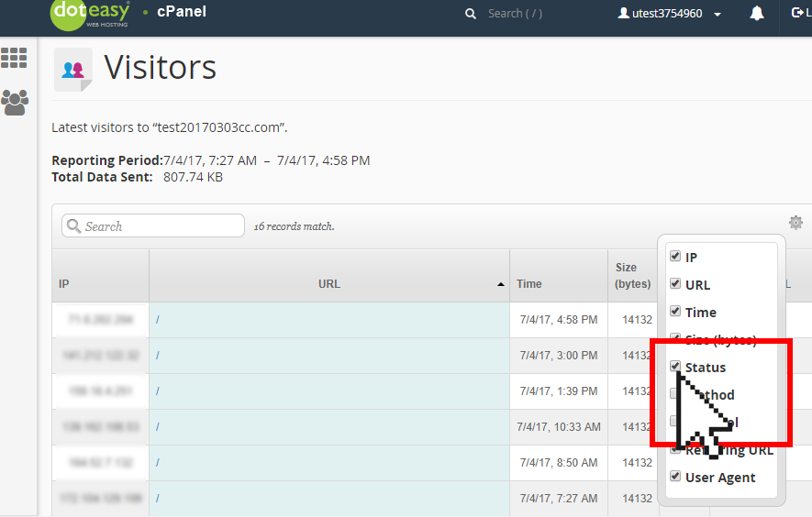The width and height of the screenshot is (812, 517).
Task: Open the URL link in the 7:27 AM row
Action: (x=158, y=499)
